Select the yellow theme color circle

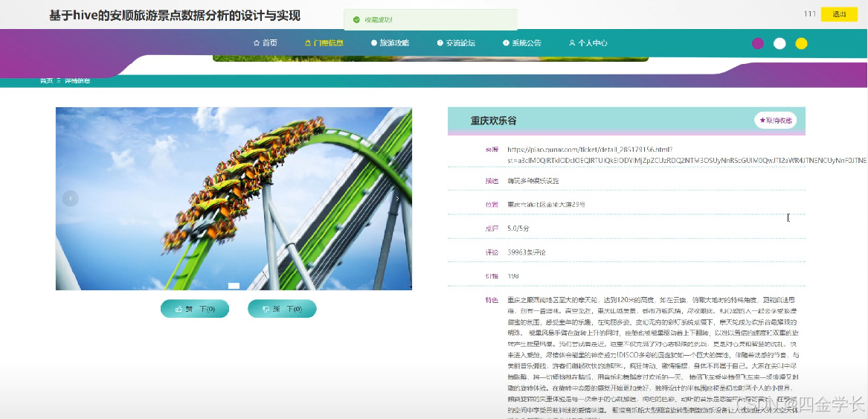[801, 44]
